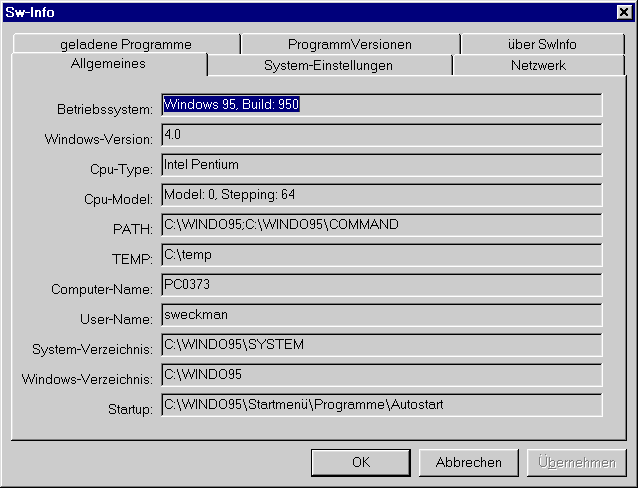Viewport: 638px width, 488px height.
Task: Click the Cpu-Model field
Action: (381, 195)
